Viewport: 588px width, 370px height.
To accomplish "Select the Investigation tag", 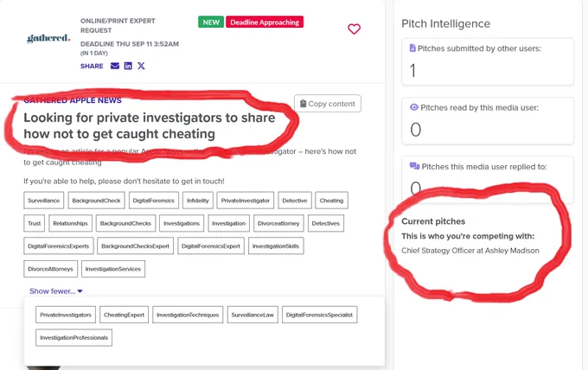I will [x=229, y=223].
